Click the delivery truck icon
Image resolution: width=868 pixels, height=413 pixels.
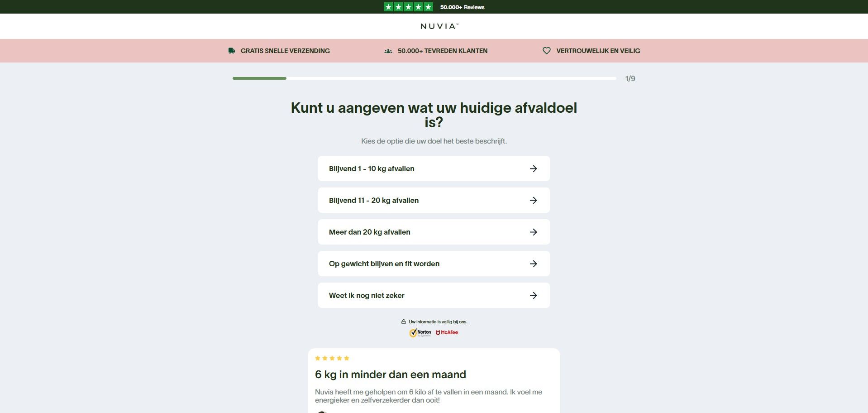(x=232, y=51)
